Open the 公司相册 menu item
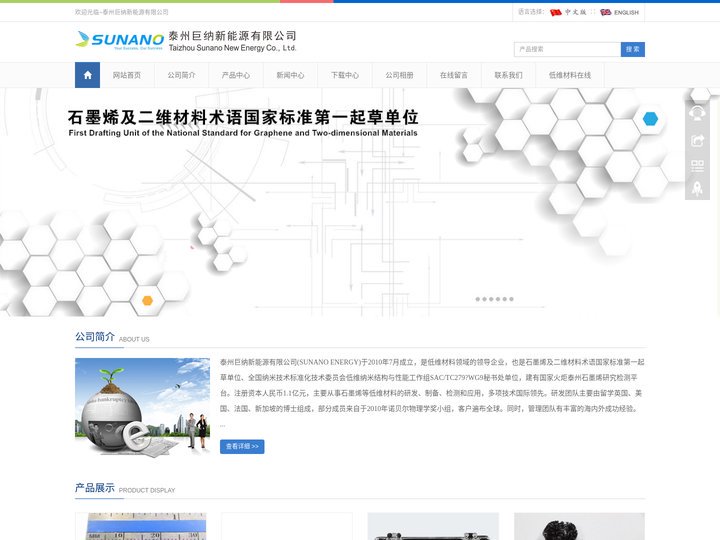Image resolution: width=720 pixels, height=540 pixels. pos(399,75)
